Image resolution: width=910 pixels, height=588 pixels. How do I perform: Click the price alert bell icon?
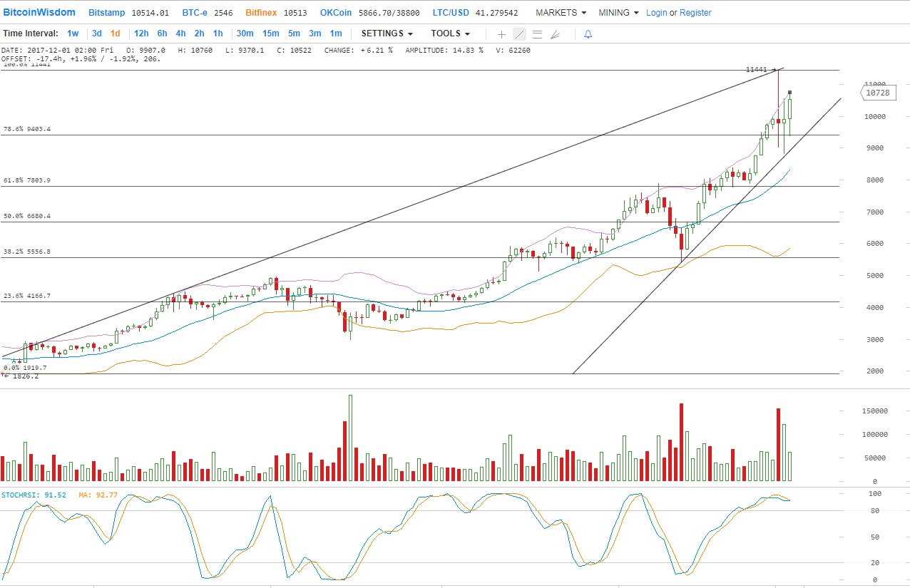(588, 34)
